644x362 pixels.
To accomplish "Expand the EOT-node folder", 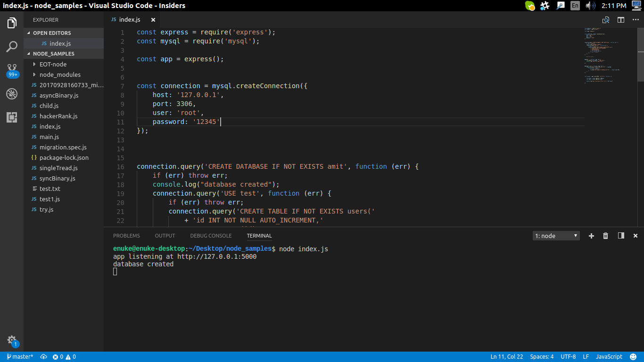I will pyautogui.click(x=53, y=64).
